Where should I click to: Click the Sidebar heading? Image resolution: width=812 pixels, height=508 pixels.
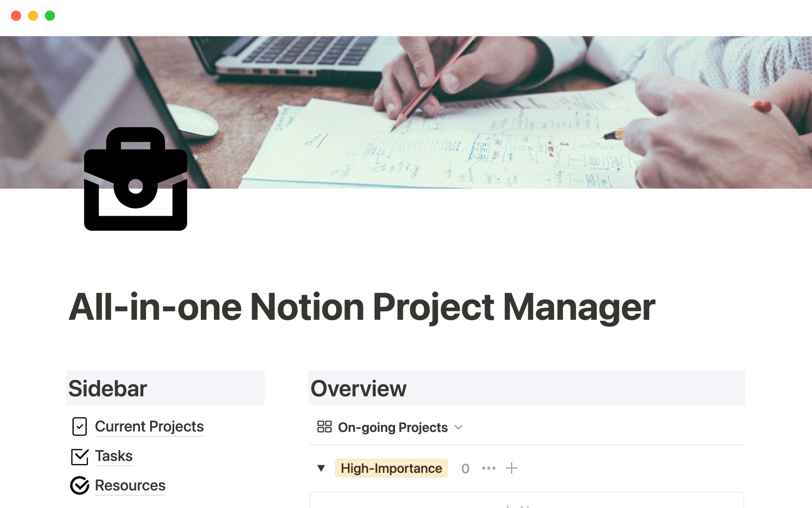108,388
